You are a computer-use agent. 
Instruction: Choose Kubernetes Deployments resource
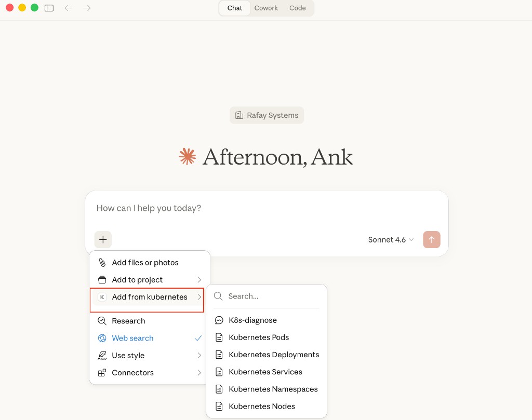274,355
